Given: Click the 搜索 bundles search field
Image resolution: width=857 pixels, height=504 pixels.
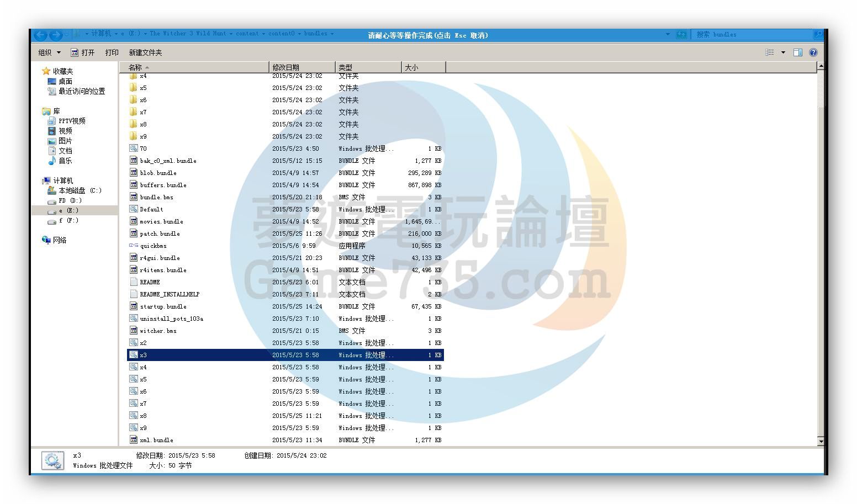Looking at the screenshot, I should [x=751, y=34].
